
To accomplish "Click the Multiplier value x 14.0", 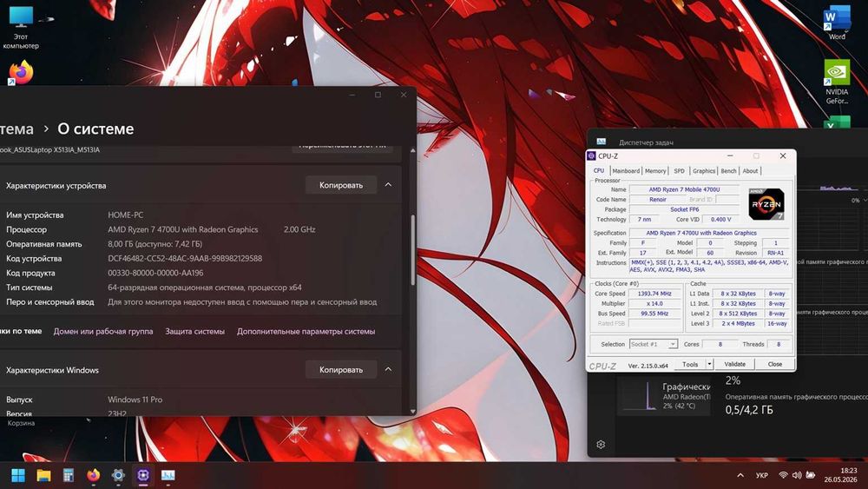I will point(654,303).
